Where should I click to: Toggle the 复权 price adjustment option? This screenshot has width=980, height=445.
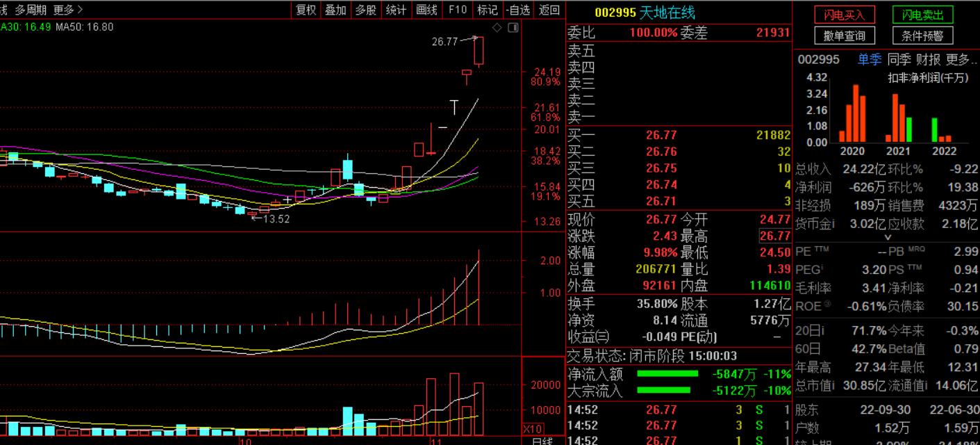point(306,9)
